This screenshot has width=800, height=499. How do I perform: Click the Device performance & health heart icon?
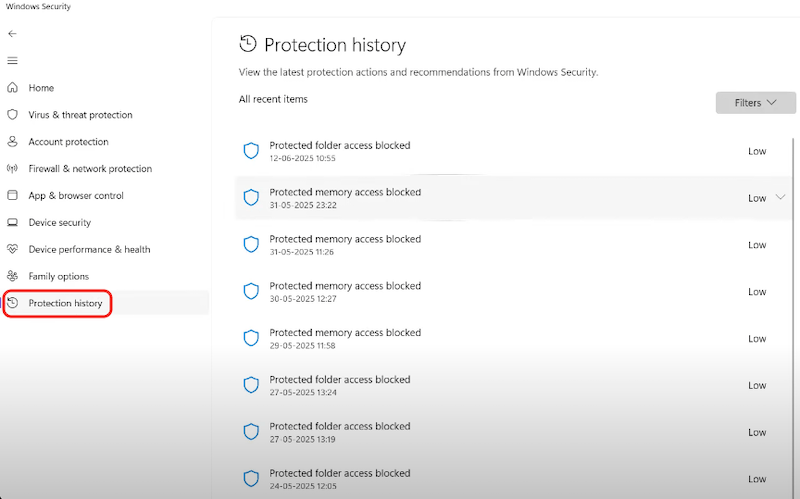[x=12, y=250]
